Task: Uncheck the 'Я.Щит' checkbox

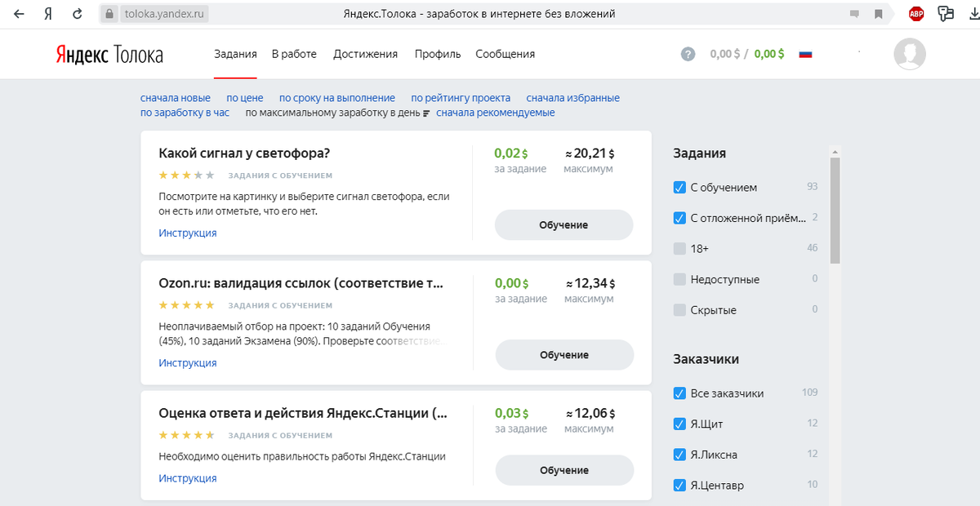Action: coord(679,424)
